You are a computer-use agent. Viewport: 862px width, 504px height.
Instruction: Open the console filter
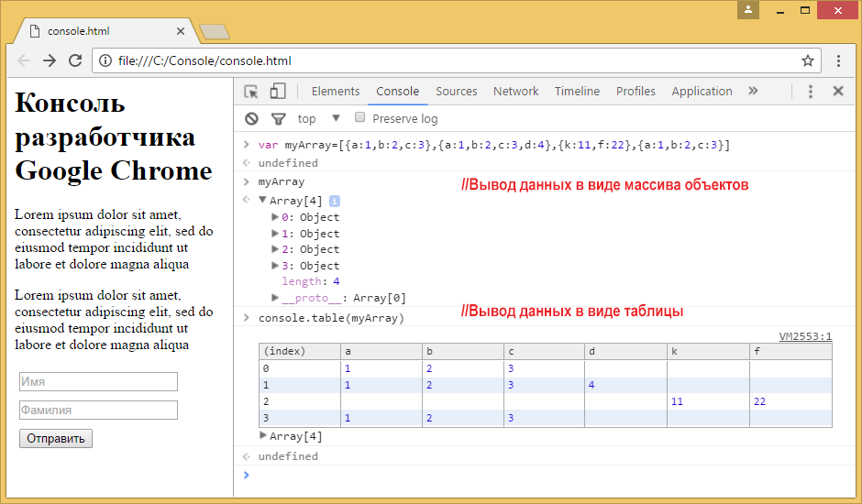279,119
